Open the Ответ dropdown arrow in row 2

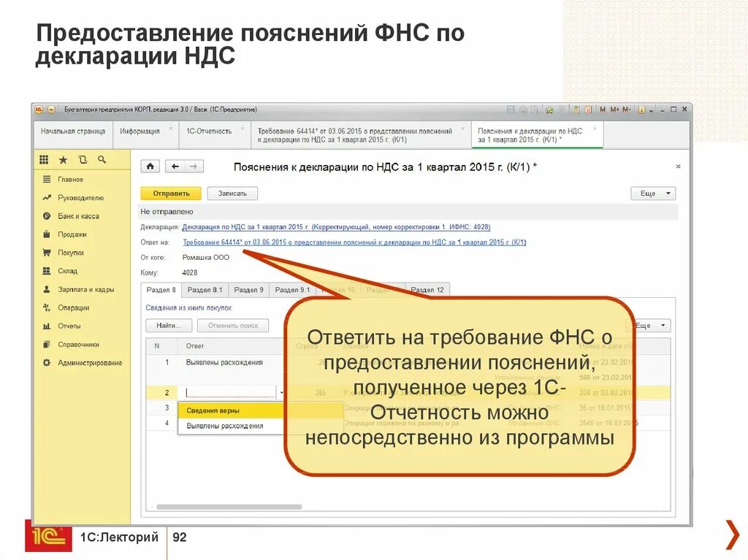pyautogui.click(x=281, y=393)
